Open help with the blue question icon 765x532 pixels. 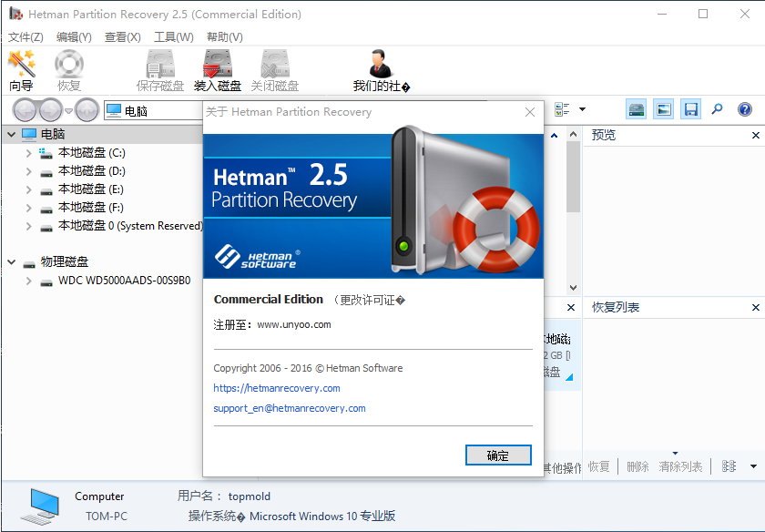745,109
